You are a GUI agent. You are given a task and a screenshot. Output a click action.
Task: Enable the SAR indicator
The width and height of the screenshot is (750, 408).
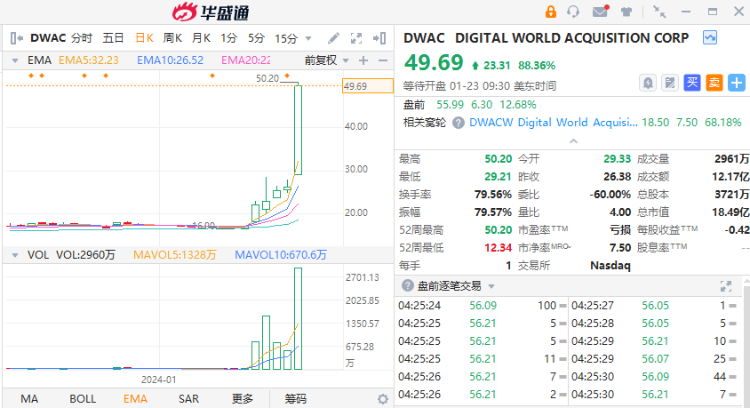click(x=188, y=399)
